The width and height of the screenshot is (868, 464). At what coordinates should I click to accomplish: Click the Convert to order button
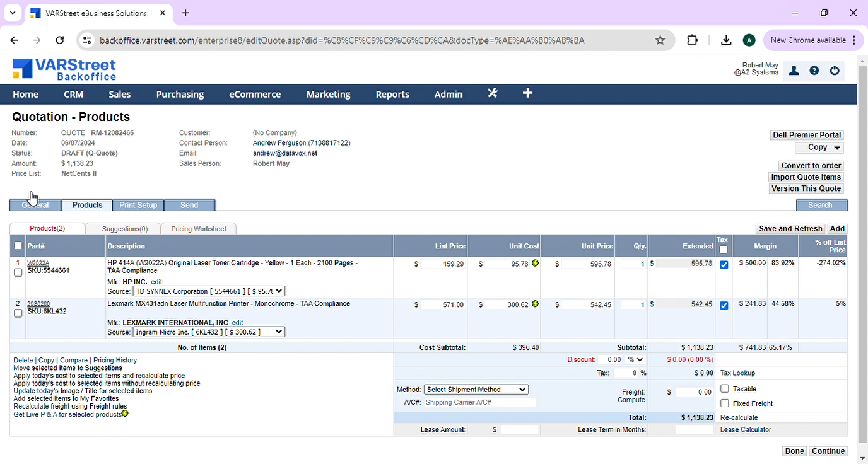click(811, 166)
